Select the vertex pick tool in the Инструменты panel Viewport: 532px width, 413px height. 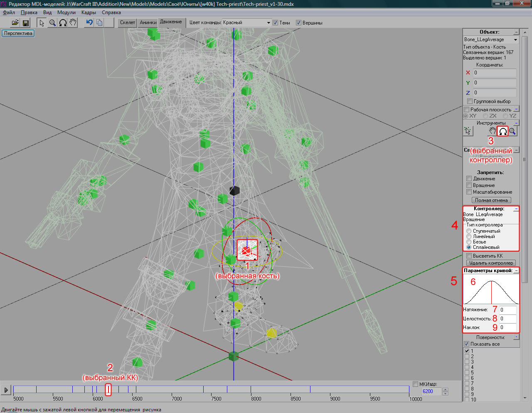(468, 131)
